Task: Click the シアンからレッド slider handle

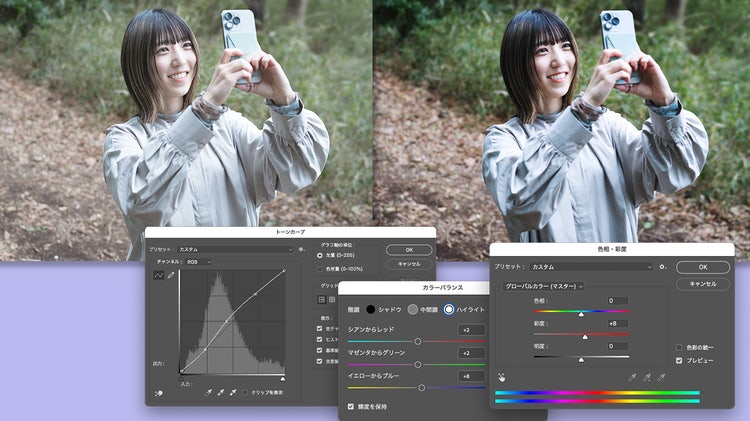Action: [x=418, y=342]
